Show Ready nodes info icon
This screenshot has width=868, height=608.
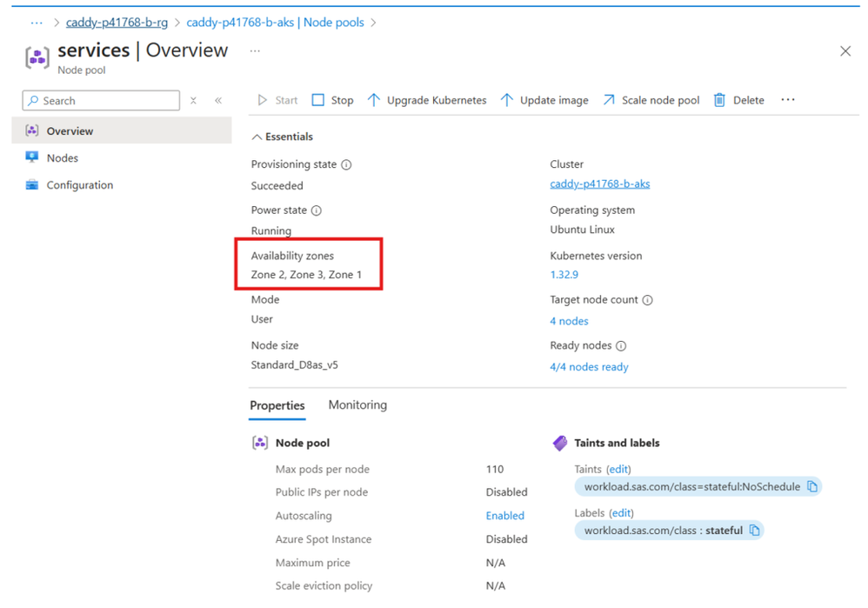621,346
